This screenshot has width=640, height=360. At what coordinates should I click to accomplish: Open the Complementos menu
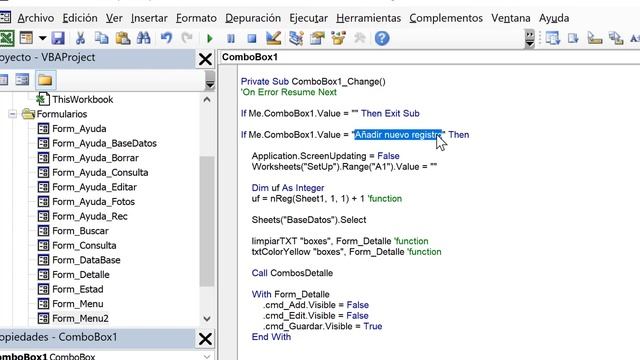tap(446, 18)
